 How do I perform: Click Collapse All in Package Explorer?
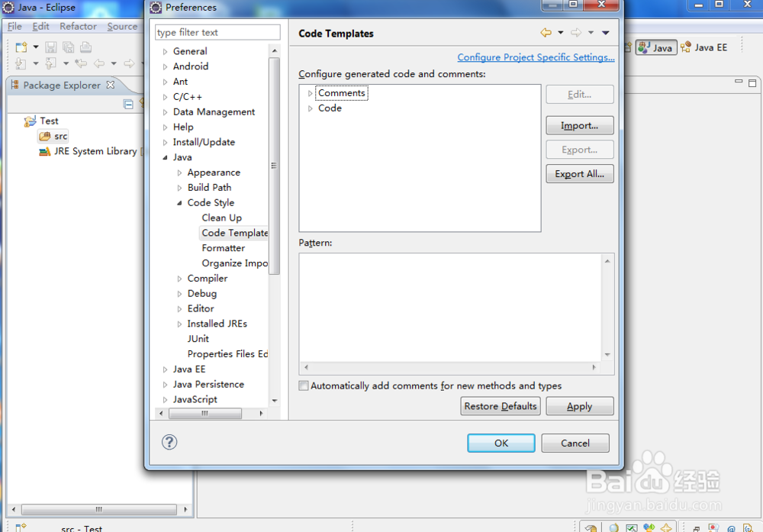tap(128, 104)
